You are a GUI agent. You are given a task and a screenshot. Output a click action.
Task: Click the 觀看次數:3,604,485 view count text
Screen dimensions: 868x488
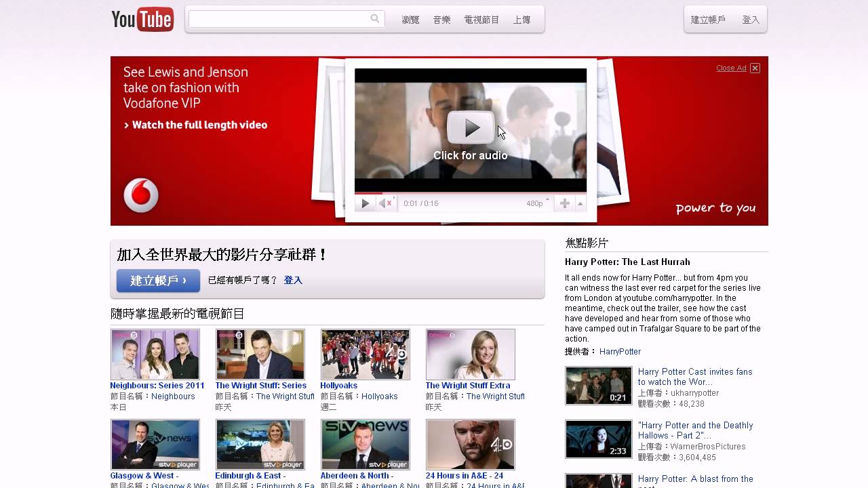(677, 457)
